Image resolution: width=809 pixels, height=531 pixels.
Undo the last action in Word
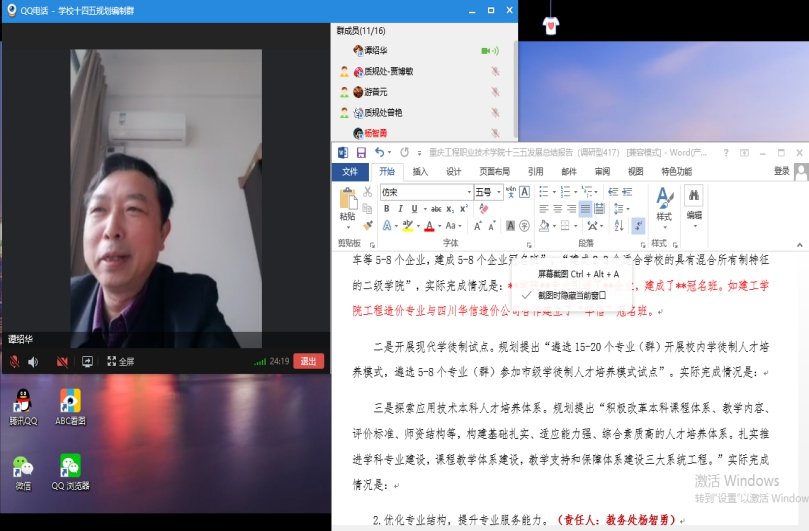tap(379, 152)
